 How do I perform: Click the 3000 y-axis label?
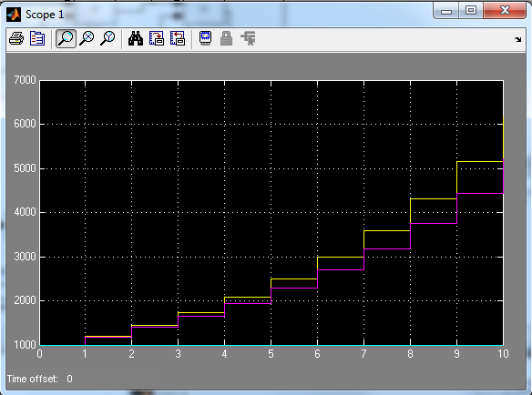click(x=25, y=257)
